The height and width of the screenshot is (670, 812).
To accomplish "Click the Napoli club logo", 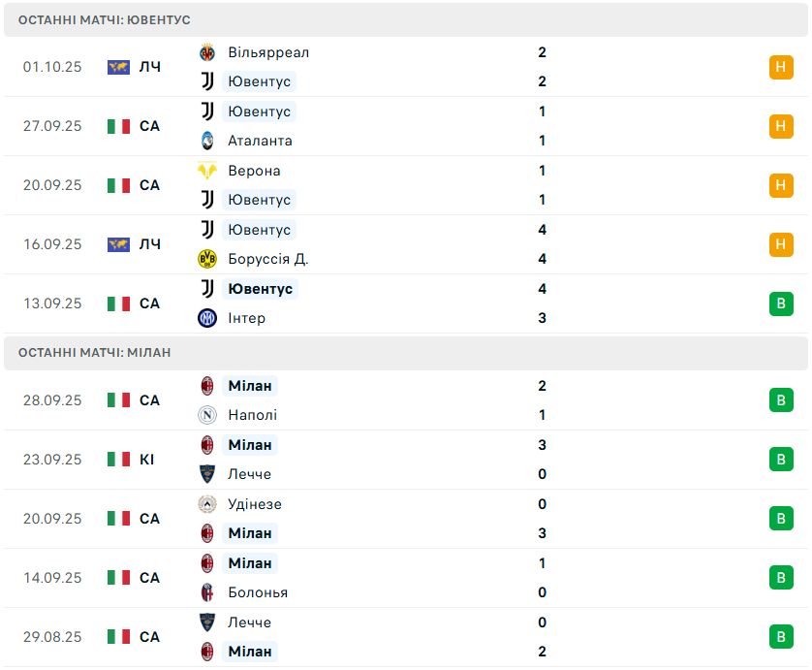I will (206, 415).
